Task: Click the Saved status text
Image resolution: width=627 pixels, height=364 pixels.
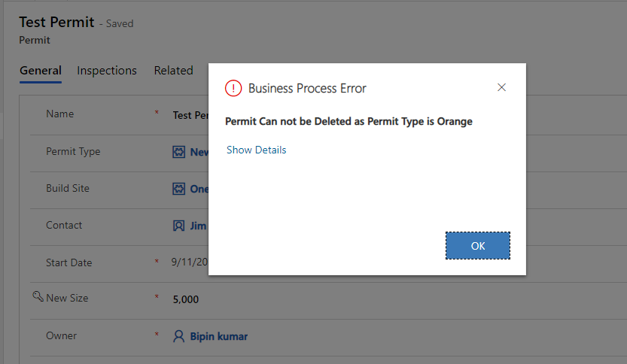Action: pyautogui.click(x=117, y=23)
